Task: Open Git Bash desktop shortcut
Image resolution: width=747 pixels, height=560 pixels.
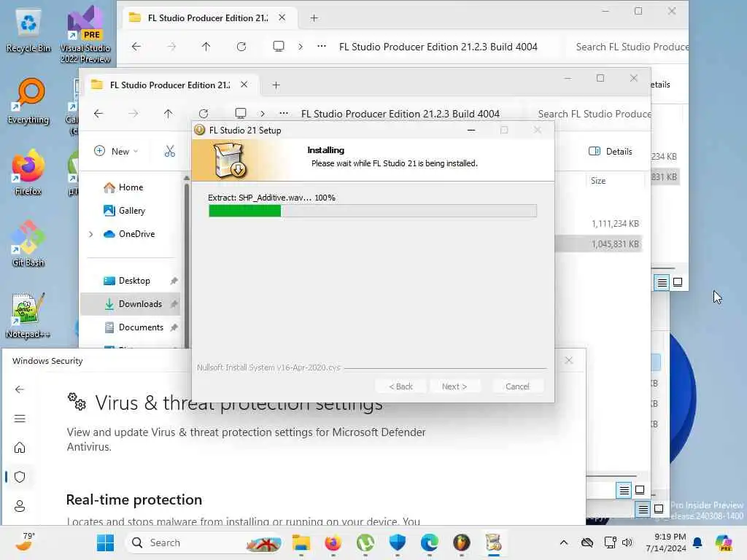Action: 28,244
